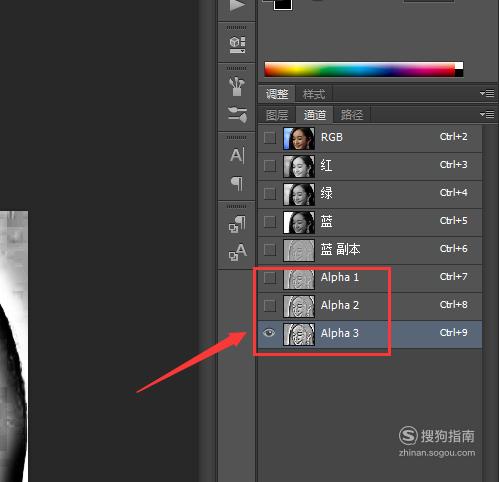
Task: Switch to the 样式 tab
Action: [314, 94]
